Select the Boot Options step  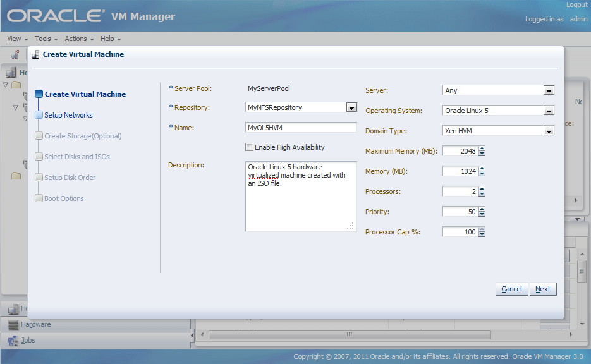pos(64,198)
